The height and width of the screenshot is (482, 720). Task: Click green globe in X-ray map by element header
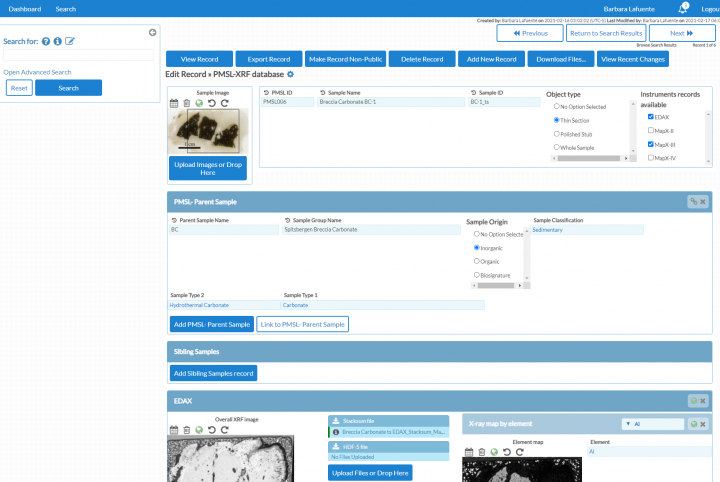pos(694,424)
